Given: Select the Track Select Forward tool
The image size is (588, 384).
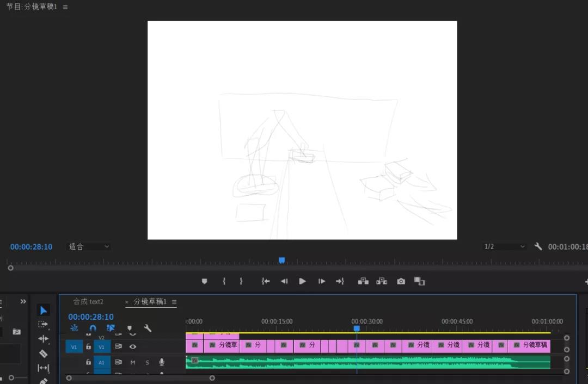Looking at the screenshot, I should (43, 324).
